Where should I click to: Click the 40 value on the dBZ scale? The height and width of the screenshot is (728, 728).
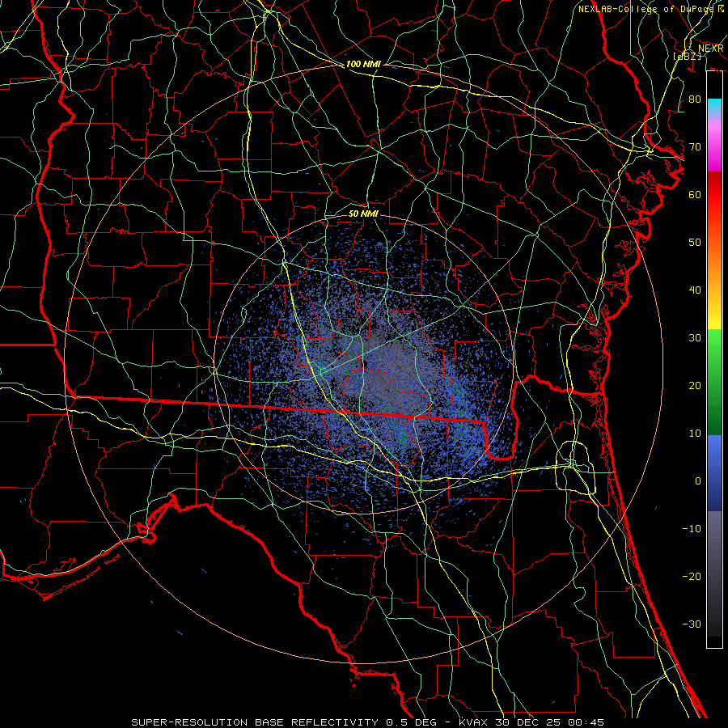click(x=695, y=290)
